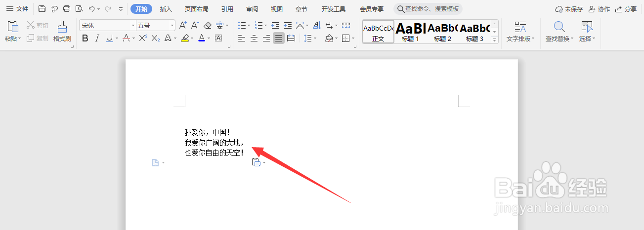Toggle Bold formatting
Screen dimensions: 644x230
click(x=85, y=38)
